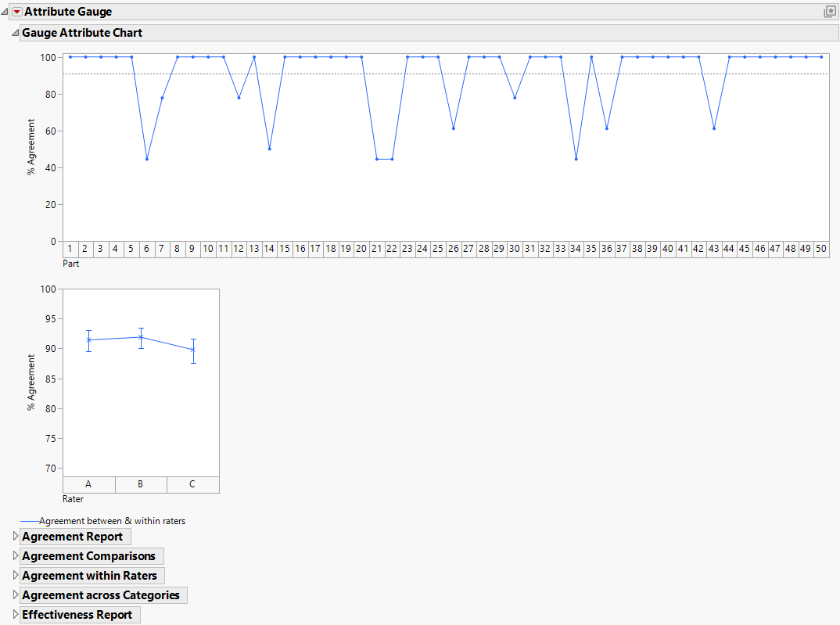Expand the Agreement within Raters section

(15, 575)
